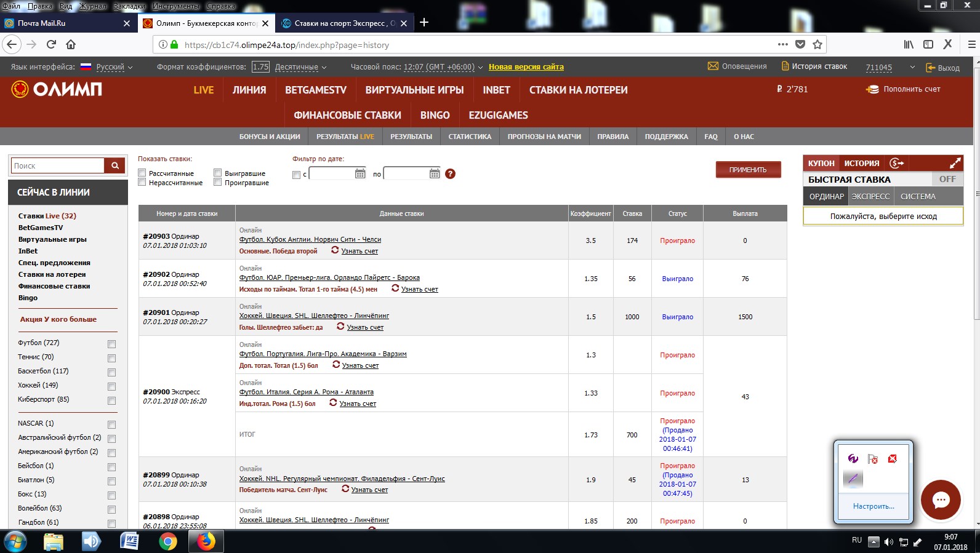Open the time zone dropdown
Screen dimensions: 980x553
tap(443, 67)
